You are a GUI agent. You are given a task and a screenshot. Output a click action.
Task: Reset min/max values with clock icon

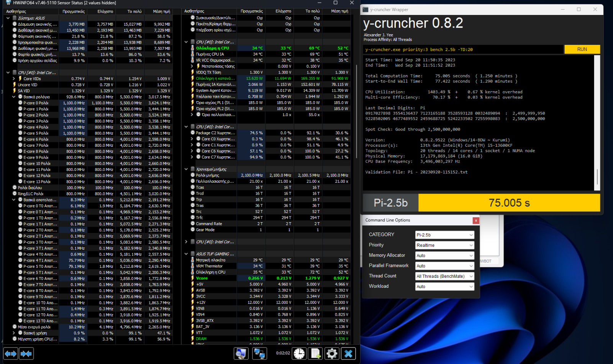pos(299,353)
